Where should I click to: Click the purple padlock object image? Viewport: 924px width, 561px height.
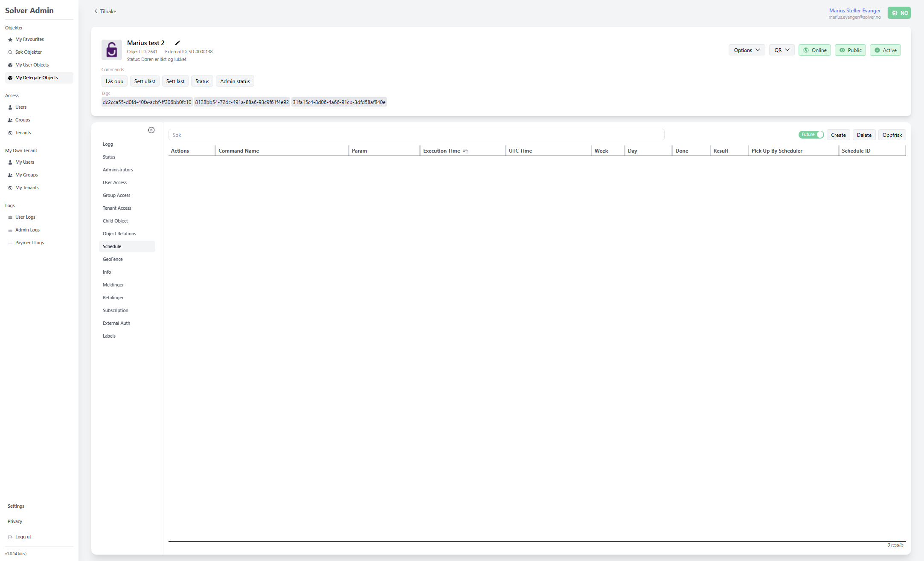[112, 50]
